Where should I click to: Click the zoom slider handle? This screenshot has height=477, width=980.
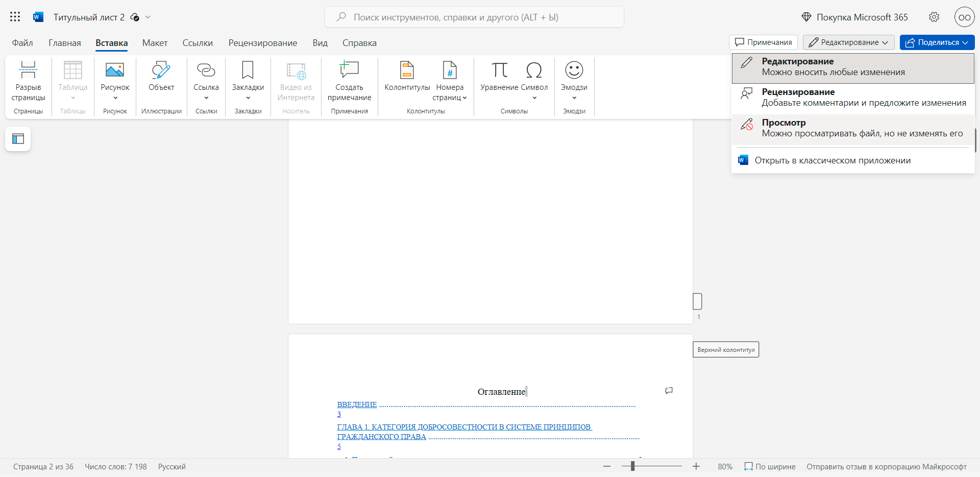point(632,466)
